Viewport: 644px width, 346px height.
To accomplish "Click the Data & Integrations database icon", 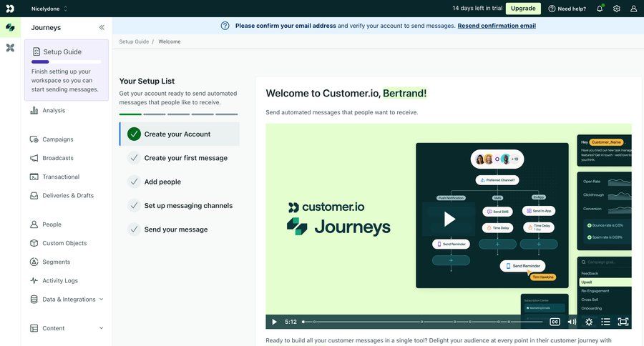I will [x=34, y=300].
